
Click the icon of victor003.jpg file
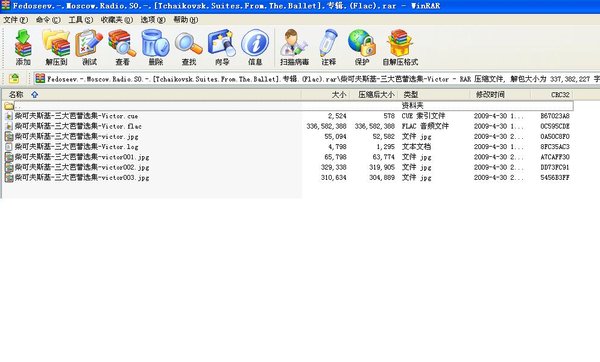8,178
